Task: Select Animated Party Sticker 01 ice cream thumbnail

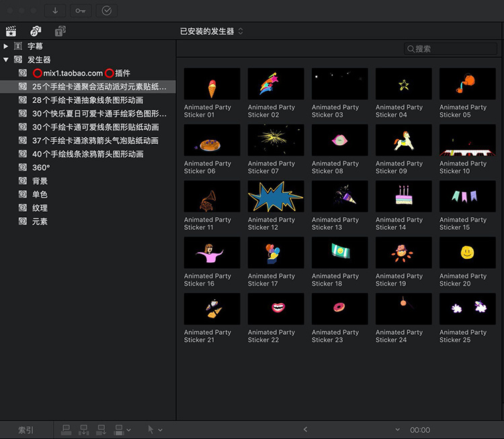Action: click(x=212, y=83)
